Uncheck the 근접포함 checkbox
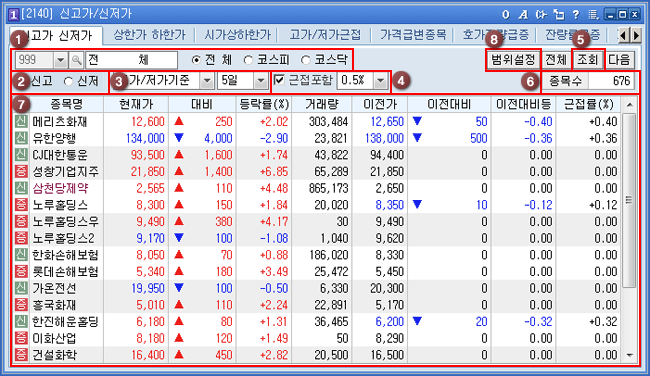Viewport: 650px width, 376px height. [280, 80]
